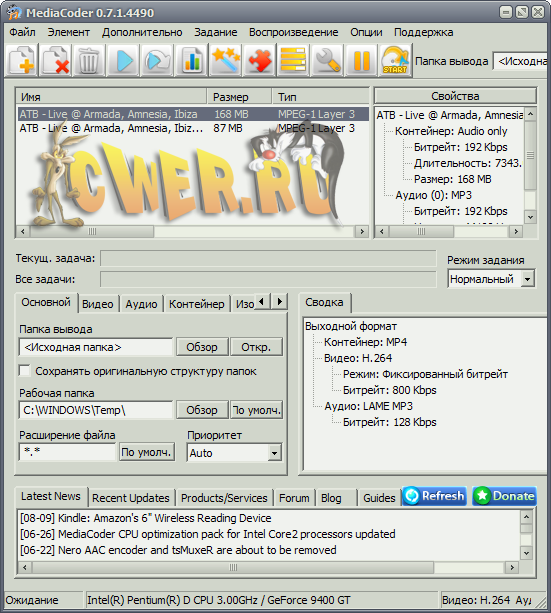
Task: Switch to the Аудио tab
Action: tap(141, 304)
